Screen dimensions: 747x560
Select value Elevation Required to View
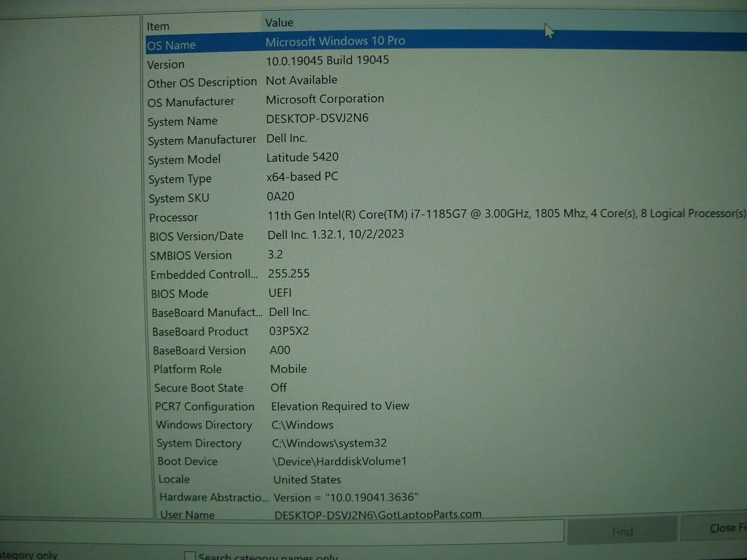tap(340, 406)
